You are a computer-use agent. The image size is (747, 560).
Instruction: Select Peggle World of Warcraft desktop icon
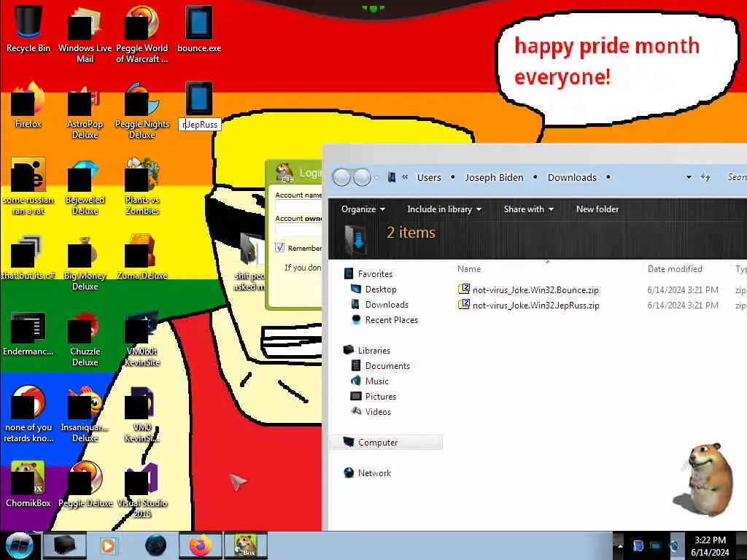point(142,34)
